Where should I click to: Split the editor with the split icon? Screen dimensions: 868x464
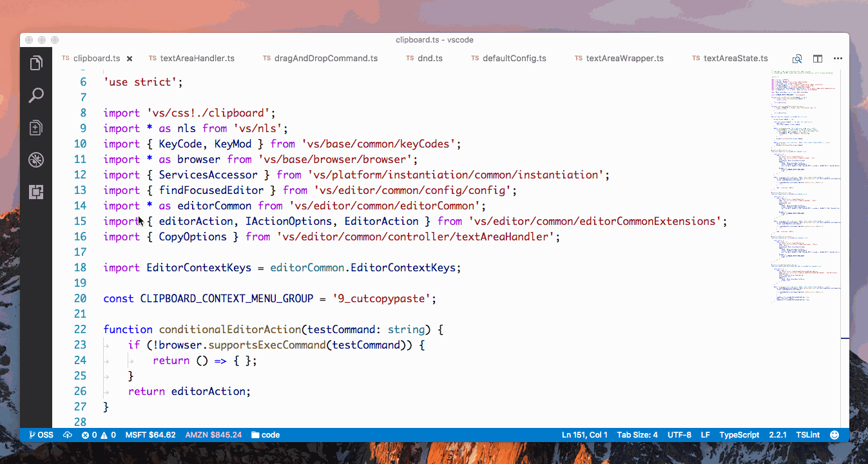817,59
